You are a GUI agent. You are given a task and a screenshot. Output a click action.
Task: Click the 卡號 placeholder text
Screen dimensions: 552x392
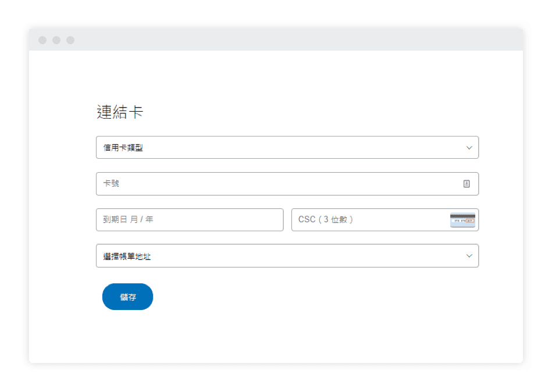[x=111, y=184]
